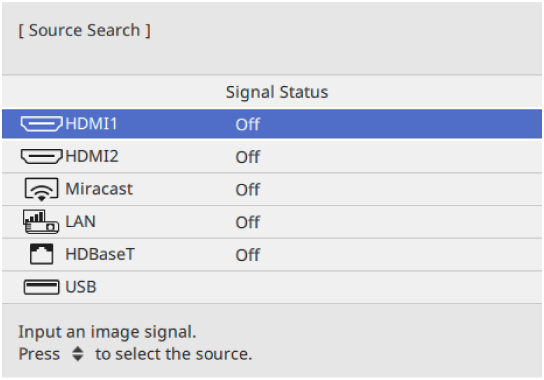Click the USB port icon

pyautogui.click(x=41, y=287)
